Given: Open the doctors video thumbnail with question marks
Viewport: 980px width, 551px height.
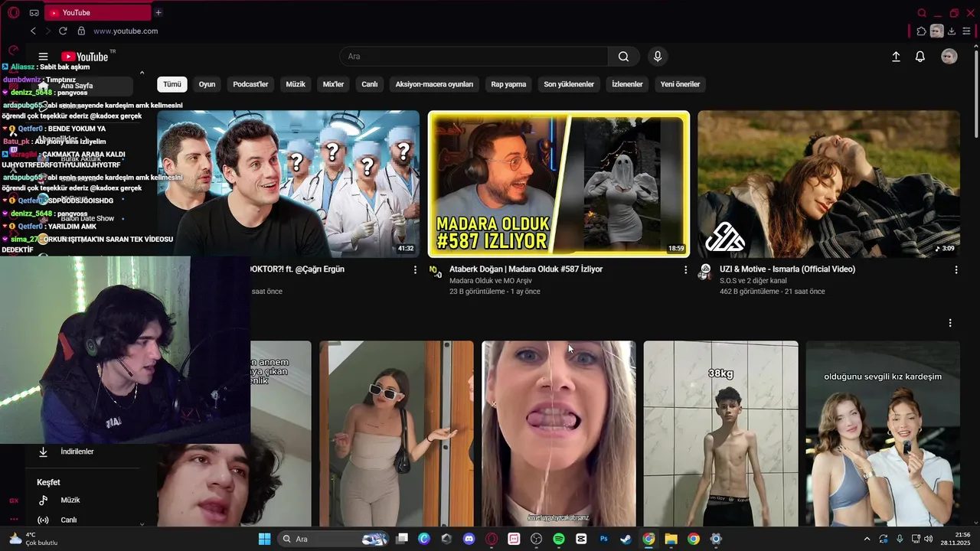Looking at the screenshot, I should click(289, 184).
